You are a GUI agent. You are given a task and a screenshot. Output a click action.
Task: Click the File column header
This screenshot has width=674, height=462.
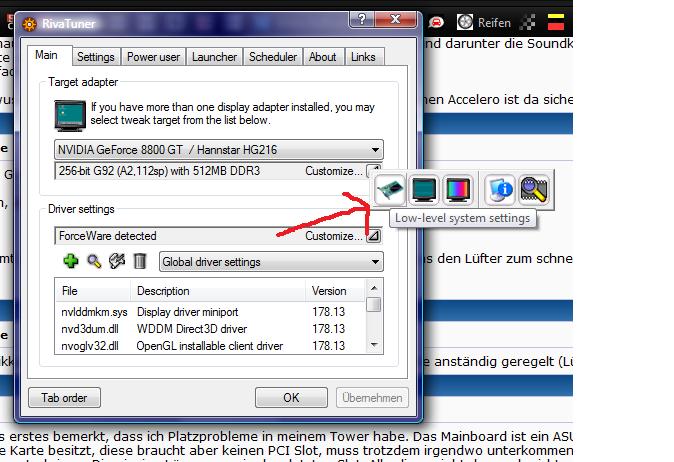tap(93, 291)
